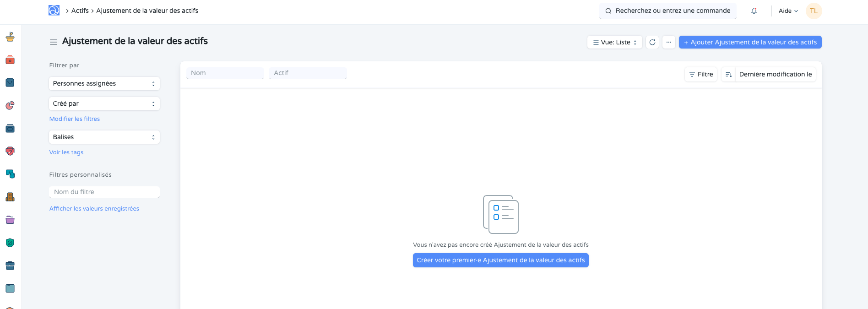Open the purple folder module in sidebar
This screenshot has width=868, height=309.
coord(10,220)
